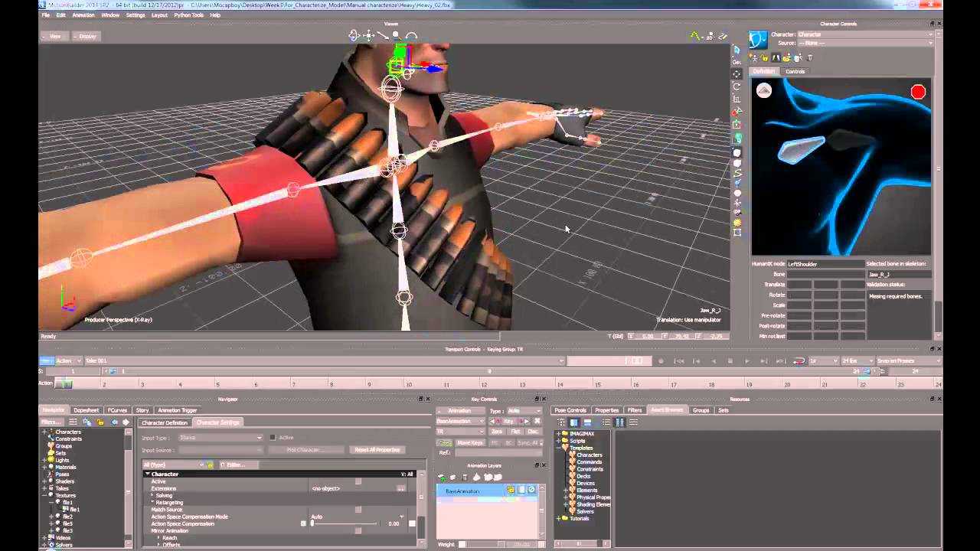
Task: Toggle the Character Active property checkbox
Action: 358,481
